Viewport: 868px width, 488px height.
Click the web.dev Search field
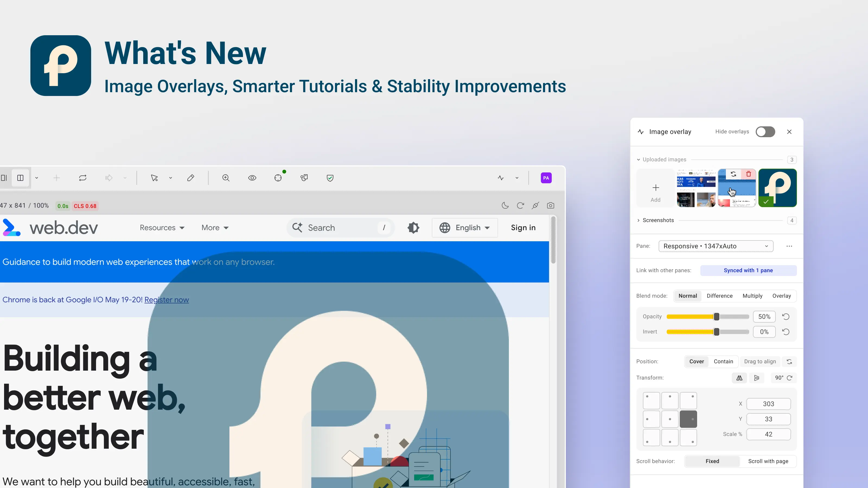click(340, 228)
